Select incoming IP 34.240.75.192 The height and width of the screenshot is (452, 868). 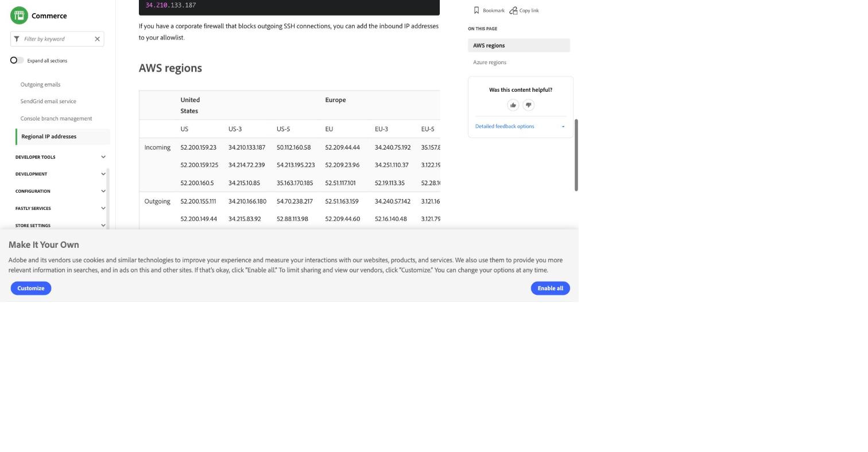pos(393,147)
